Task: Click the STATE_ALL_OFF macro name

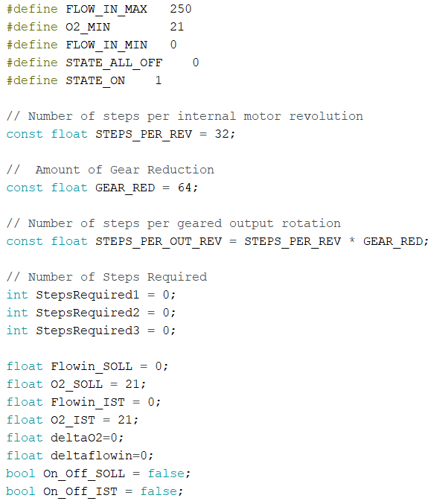Action: click(114, 63)
